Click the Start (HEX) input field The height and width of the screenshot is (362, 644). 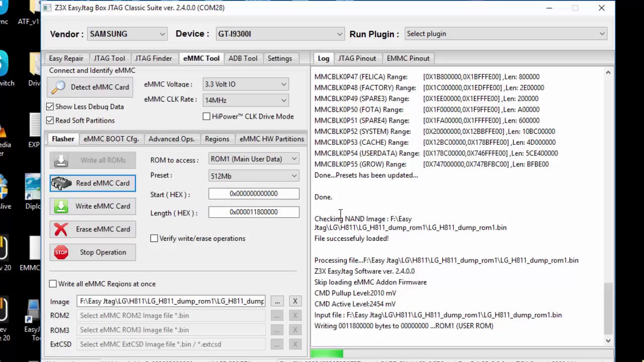[254, 194]
